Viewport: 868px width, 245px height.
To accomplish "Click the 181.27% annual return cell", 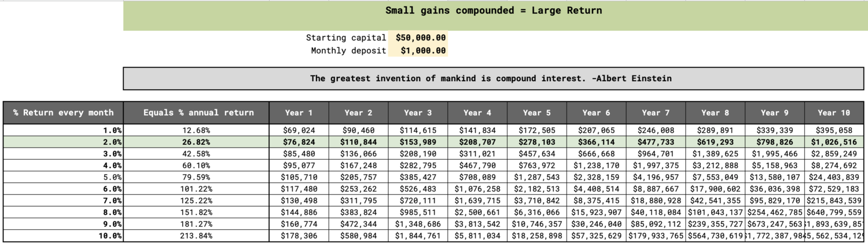I will (197, 224).
